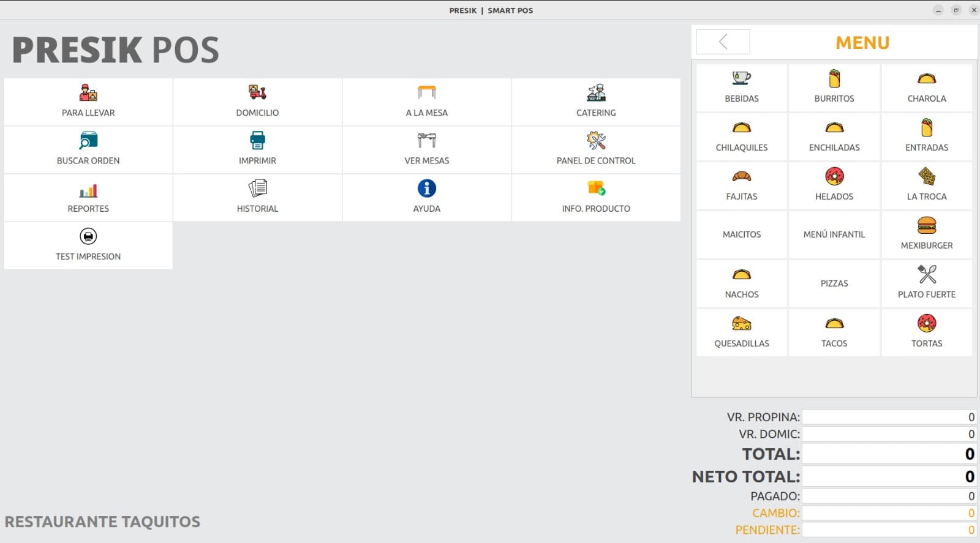Pick the ENCHILADAS category
Viewport: 980px width, 543px height.
pos(834,137)
